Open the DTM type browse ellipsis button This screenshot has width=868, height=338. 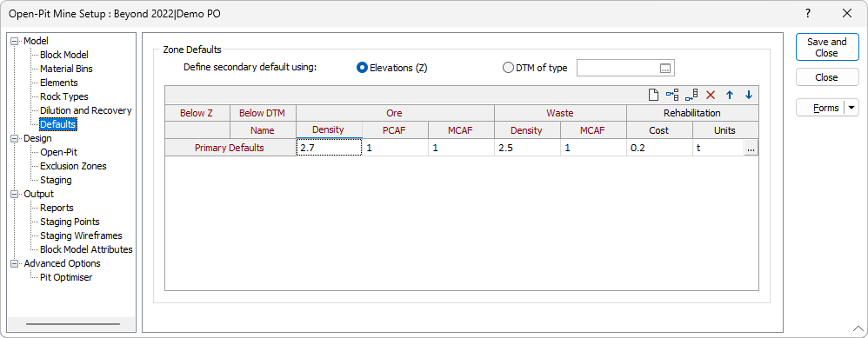pos(665,68)
